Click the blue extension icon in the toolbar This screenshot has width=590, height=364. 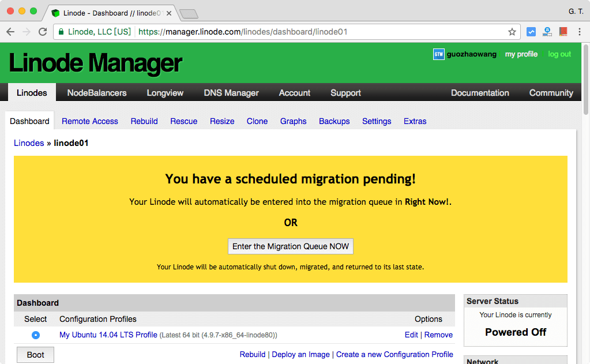531,32
